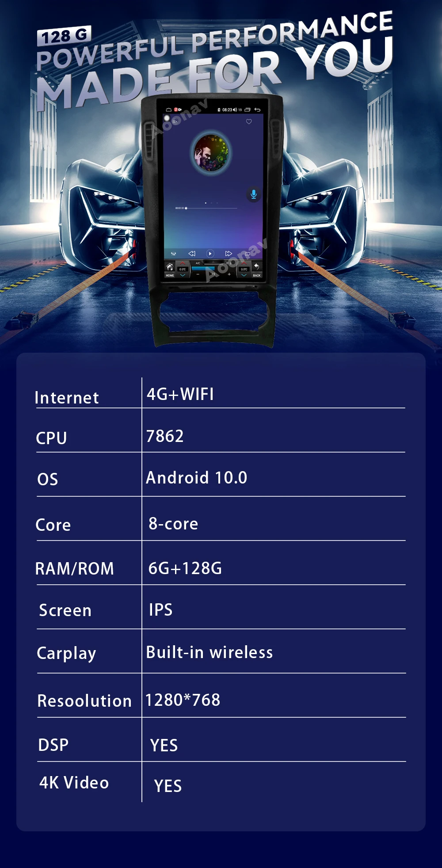Tap the heart favorite icon

coord(249,122)
